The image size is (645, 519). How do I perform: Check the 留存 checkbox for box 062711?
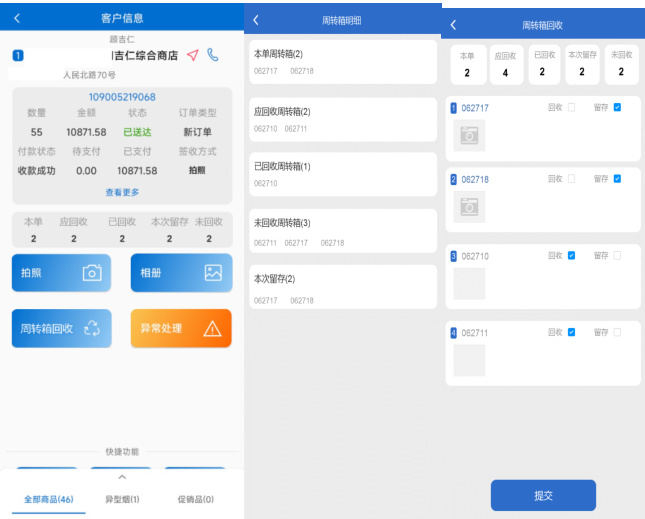point(617,332)
